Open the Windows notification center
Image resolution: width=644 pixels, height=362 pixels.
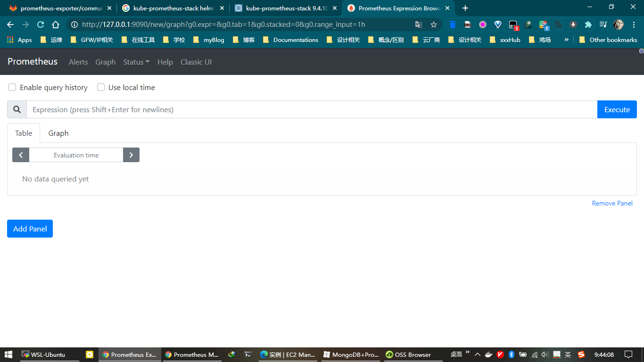coord(628,354)
